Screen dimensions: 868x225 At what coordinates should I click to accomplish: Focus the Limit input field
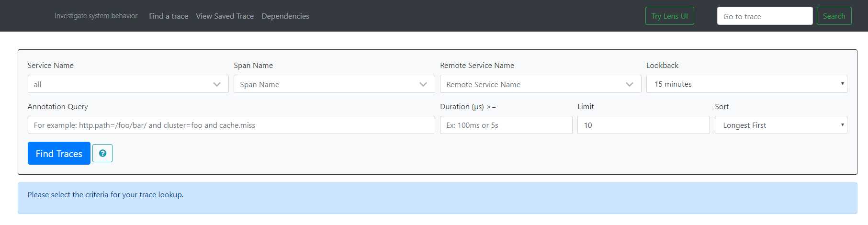coord(643,125)
